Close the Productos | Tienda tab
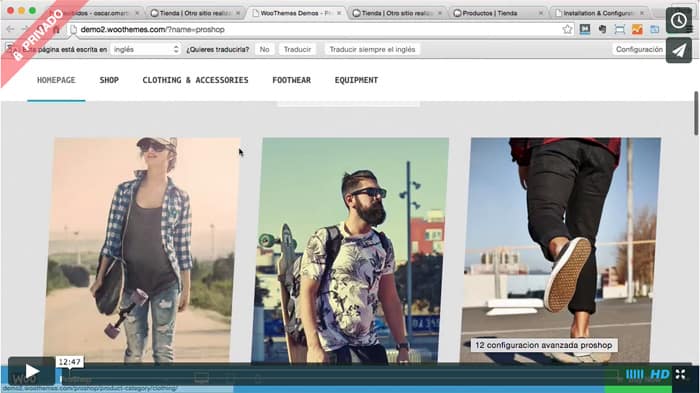 (541, 13)
